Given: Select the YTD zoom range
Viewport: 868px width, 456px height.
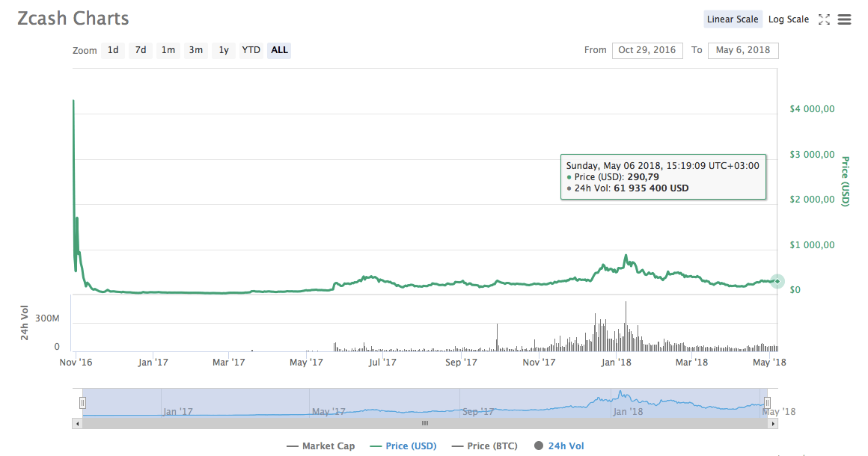Looking at the screenshot, I should (251, 50).
